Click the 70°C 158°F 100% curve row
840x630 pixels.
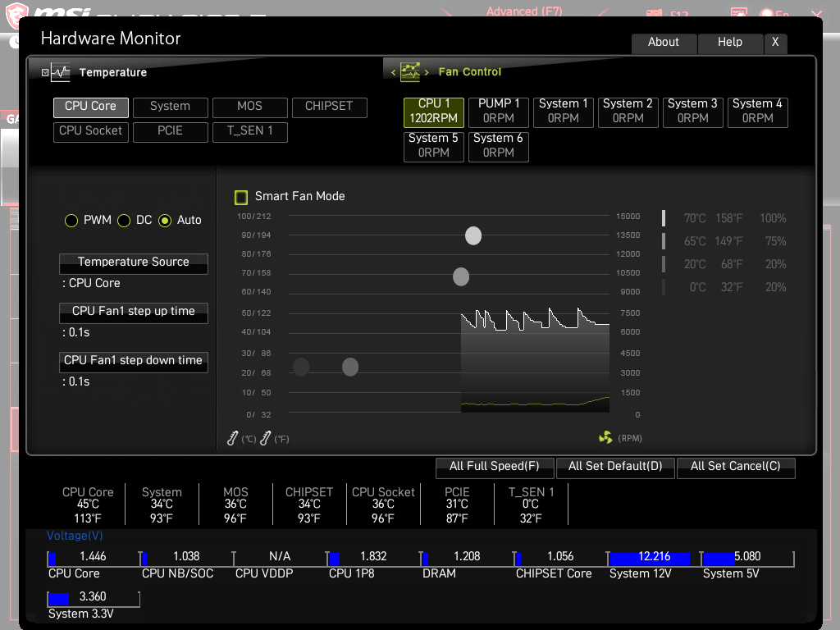tap(725, 218)
